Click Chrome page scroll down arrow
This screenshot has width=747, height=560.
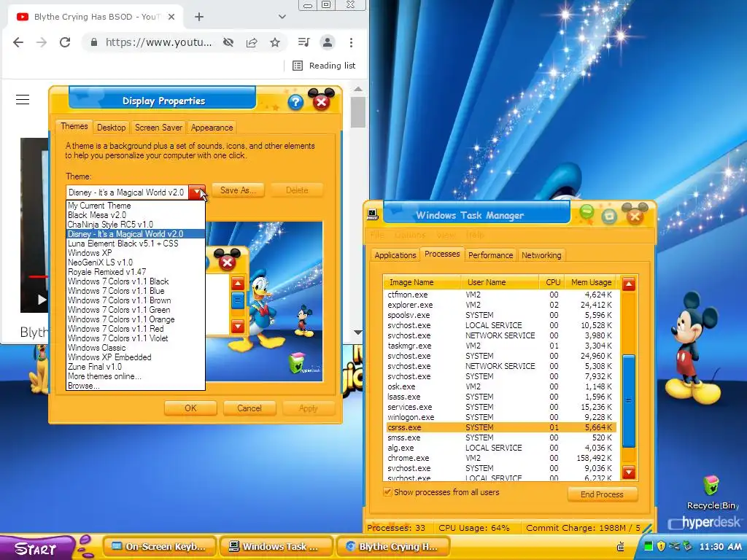coord(358,332)
